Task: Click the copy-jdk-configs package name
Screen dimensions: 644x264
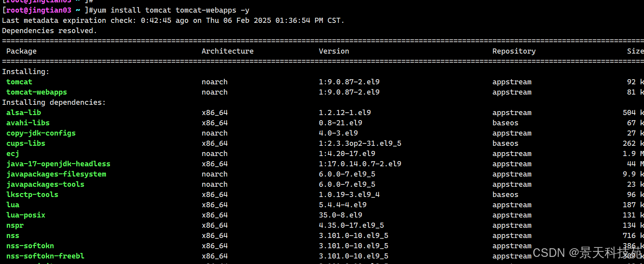Action: click(41, 133)
